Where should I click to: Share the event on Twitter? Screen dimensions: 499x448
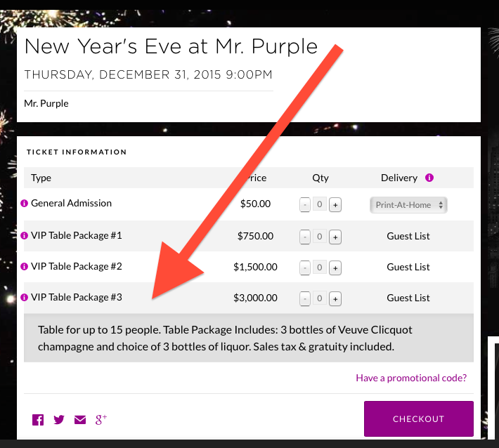59,420
